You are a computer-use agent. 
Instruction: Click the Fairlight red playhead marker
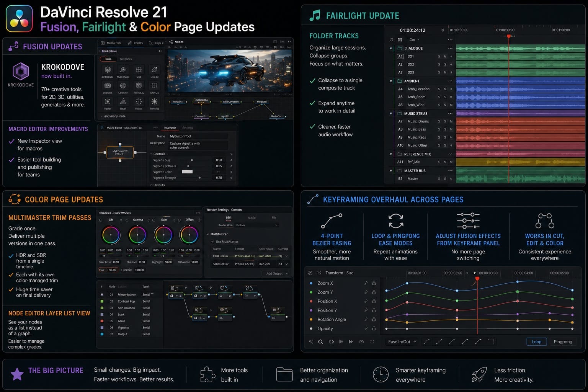coord(509,36)
